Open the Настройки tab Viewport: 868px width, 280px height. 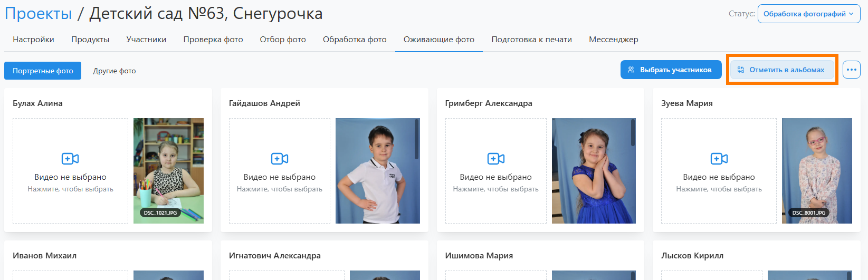point(33,40)
